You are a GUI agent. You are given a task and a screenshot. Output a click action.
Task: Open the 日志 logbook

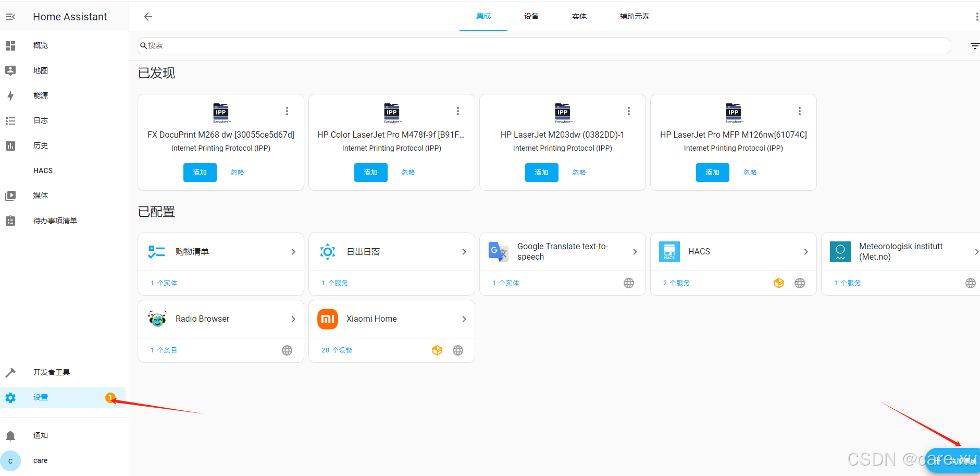[63, 120]
